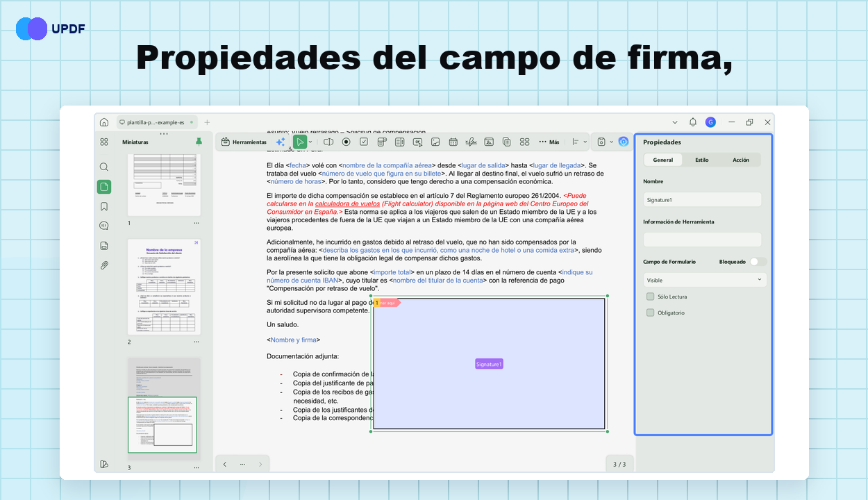Screen dimensions: 868x500
Task: Open the Visible visibility dropdown
Action: click(705, 280)
